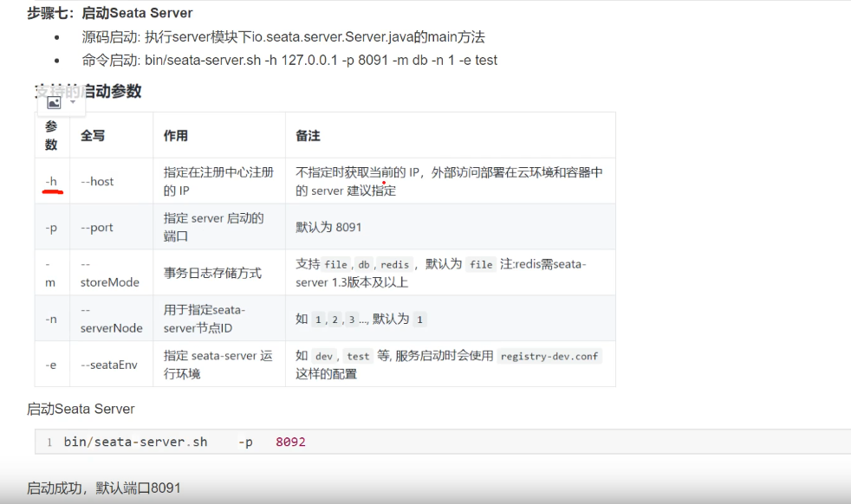851x504 pixels.
Task: Click the --port table cell
Action: tap(97, 228)
